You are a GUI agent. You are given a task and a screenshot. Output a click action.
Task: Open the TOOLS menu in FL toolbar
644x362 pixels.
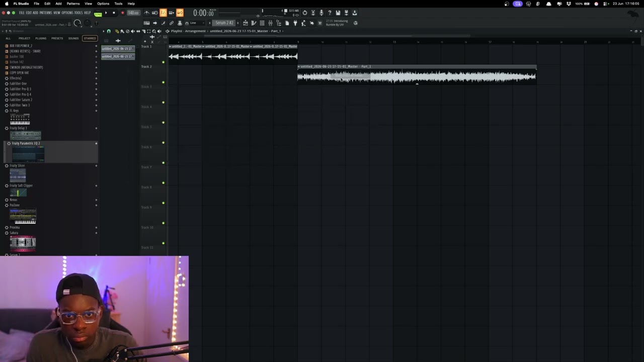click(78, 13)
